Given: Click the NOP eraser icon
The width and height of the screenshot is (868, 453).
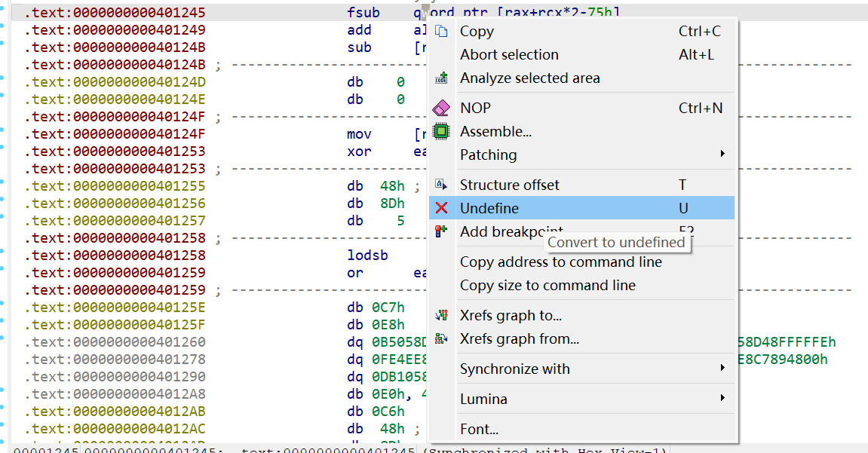Looking at the screenshot, I should point(442,109).
